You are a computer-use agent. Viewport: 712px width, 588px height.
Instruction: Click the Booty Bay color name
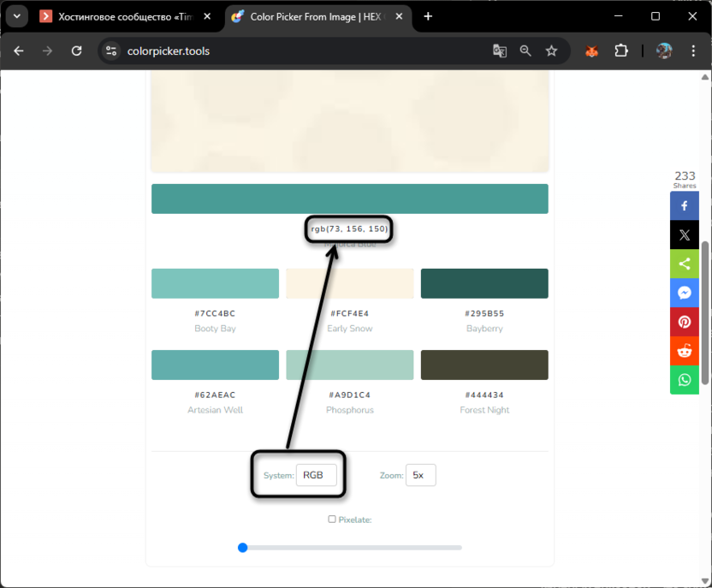tap(216, 329)
